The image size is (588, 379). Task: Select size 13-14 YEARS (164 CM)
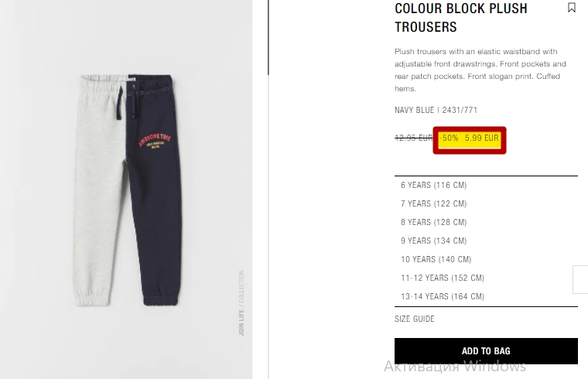pyautogui.click(x=443, y=296)
